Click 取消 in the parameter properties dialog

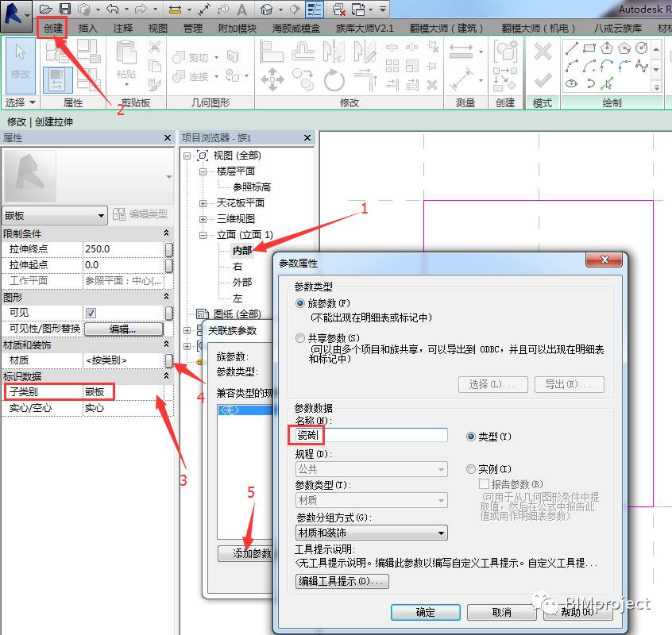(502, 612)
